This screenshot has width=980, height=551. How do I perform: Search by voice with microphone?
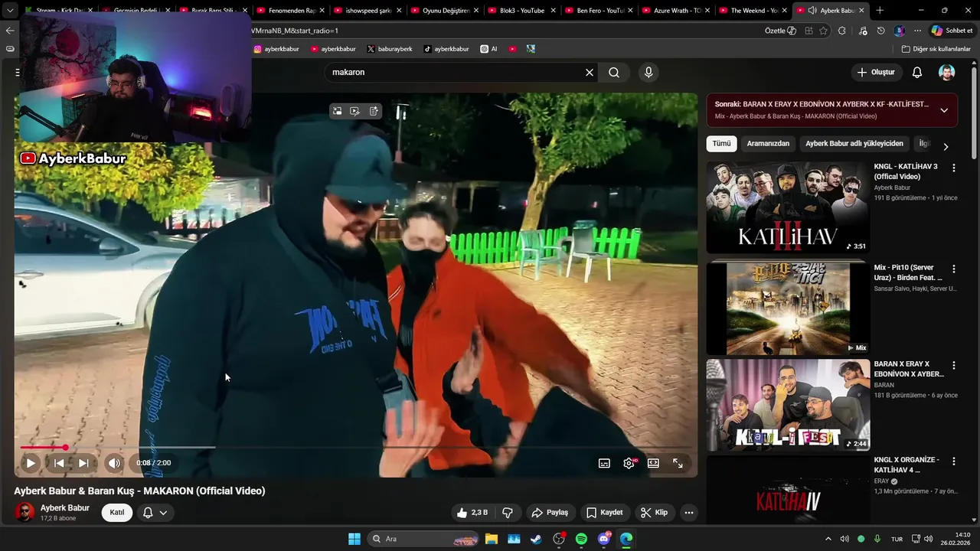click(648, 72)
